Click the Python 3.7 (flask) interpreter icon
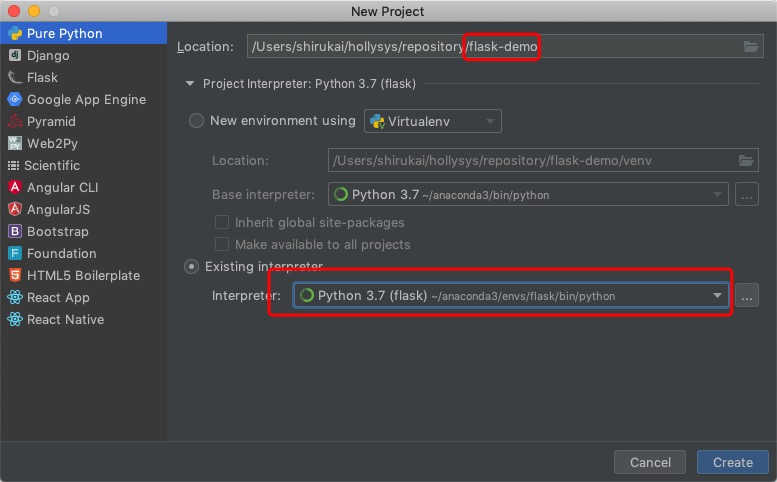The image size is (777, 482). pyautogui.click(x=307, y=295)
